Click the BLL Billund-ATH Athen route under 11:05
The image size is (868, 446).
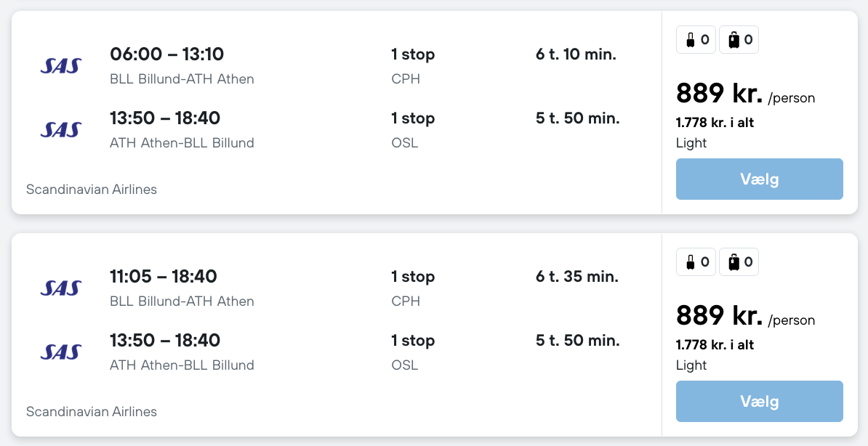click(182, 301)
